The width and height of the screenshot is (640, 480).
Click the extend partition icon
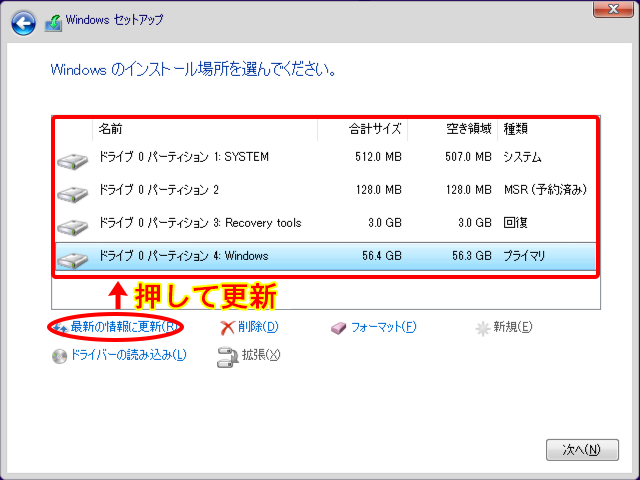(225, 356)
